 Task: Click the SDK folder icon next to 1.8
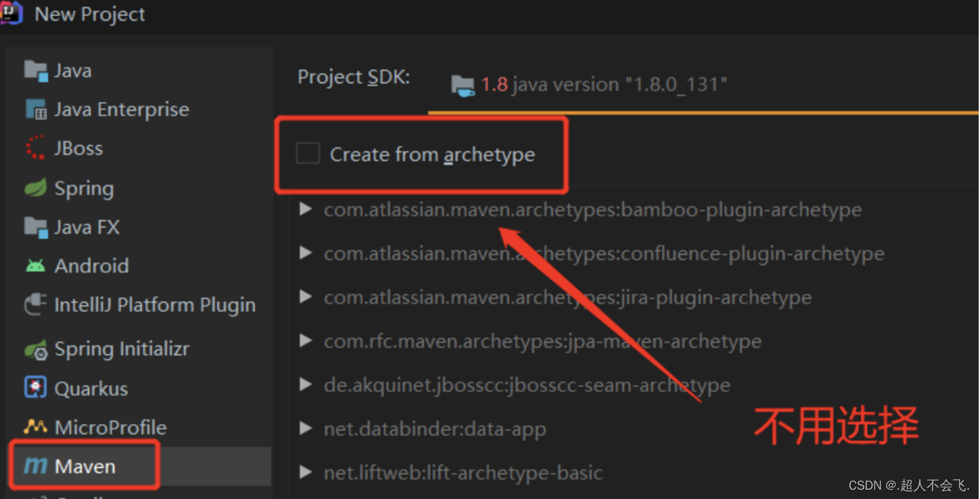(x=463, y=86)
